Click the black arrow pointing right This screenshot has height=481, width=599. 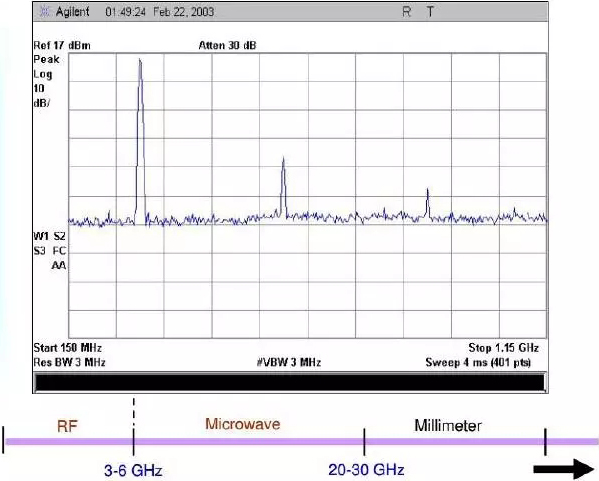click(563, 469)
